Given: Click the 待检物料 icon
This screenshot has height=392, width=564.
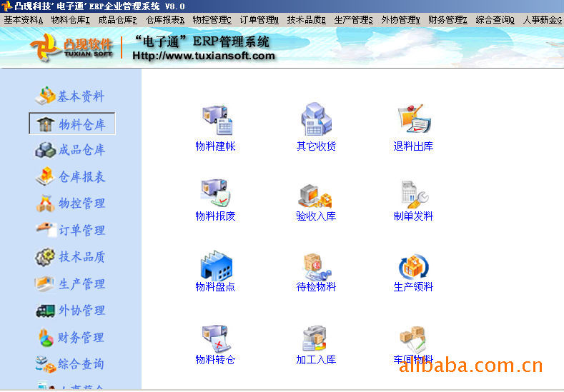Looking at the screenshot, I should (316, 266).
